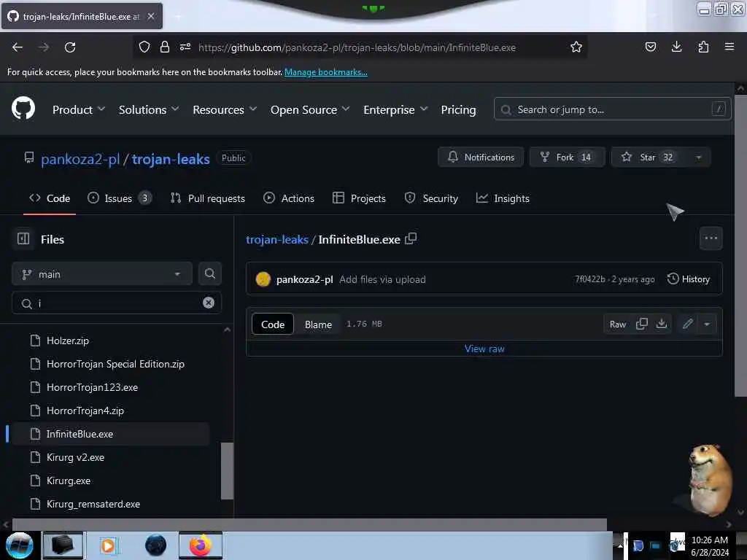Go back using browser back arrow
Screen dimensions: 747x560
pos(18,47)
